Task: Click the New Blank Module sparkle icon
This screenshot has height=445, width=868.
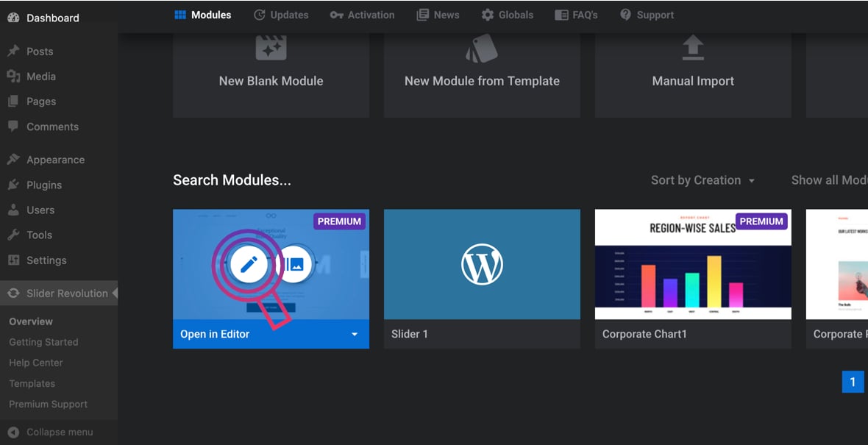Action: click(271, 48)
